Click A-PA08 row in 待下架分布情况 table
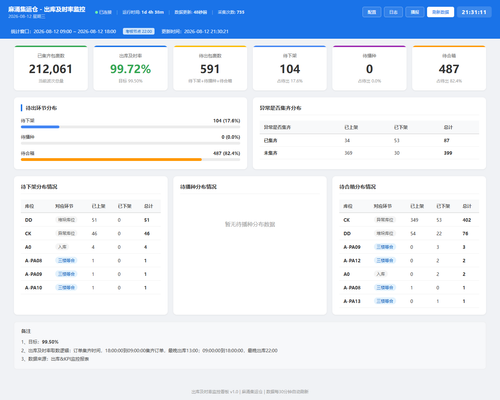 [91, 260]
